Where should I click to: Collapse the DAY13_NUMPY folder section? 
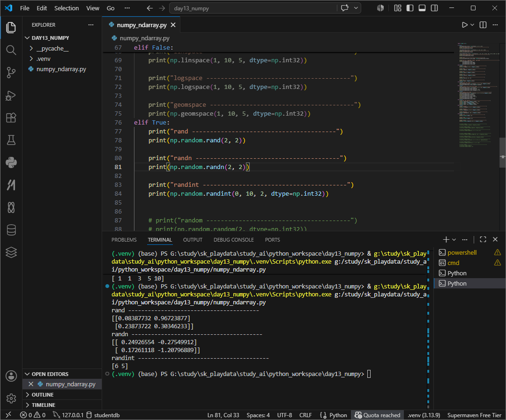pyautogui.click(x=62, y=38)
